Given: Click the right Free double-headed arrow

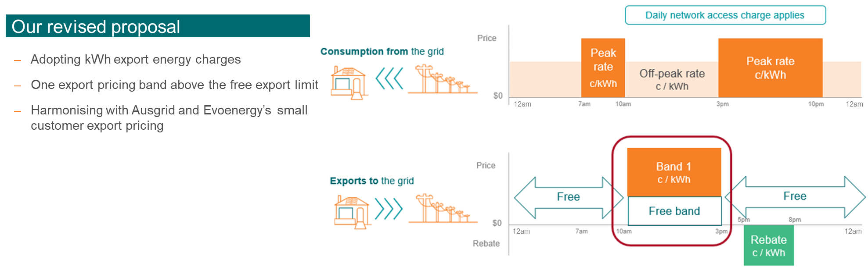Looking at the screenshot, I should point(795,197).
